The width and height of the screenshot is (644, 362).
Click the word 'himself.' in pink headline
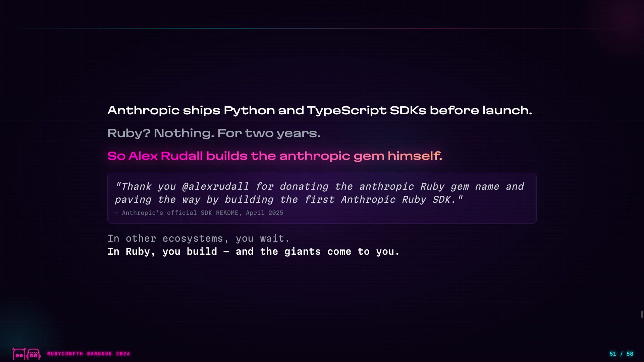415,156
